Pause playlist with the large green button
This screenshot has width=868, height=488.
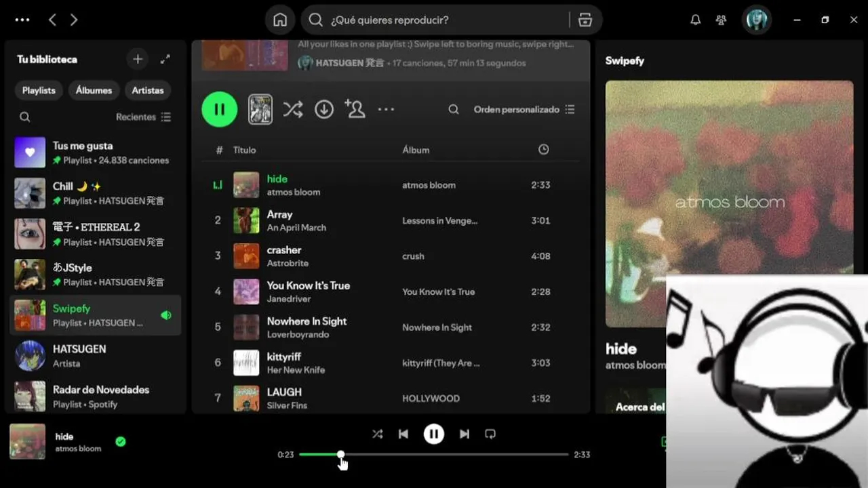click(220, 109)
